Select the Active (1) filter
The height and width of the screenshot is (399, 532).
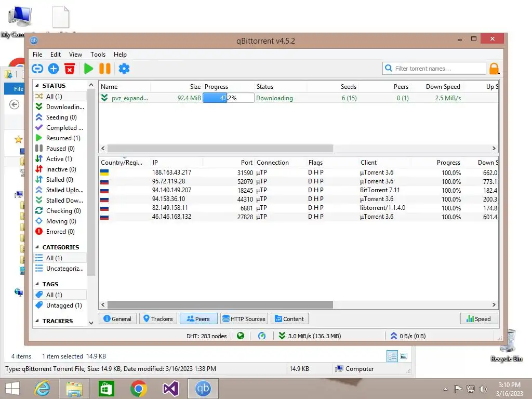coord(60,159)
